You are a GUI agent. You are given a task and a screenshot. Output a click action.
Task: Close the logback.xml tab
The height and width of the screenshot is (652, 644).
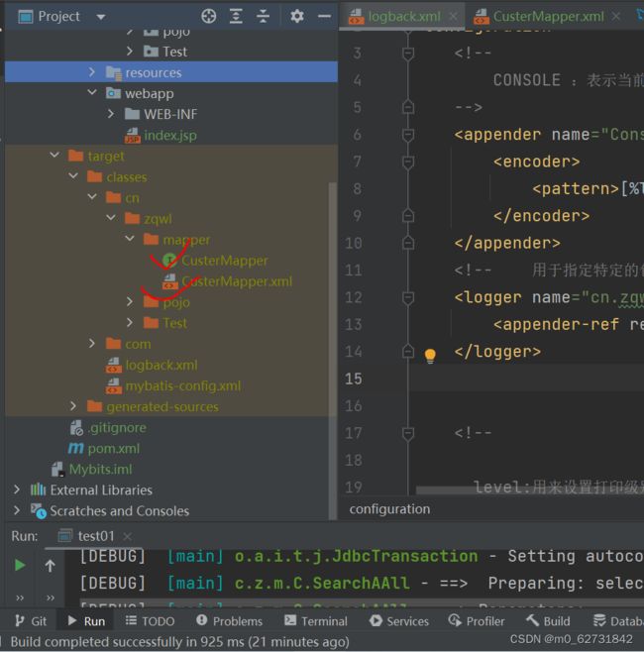(453, 16)
